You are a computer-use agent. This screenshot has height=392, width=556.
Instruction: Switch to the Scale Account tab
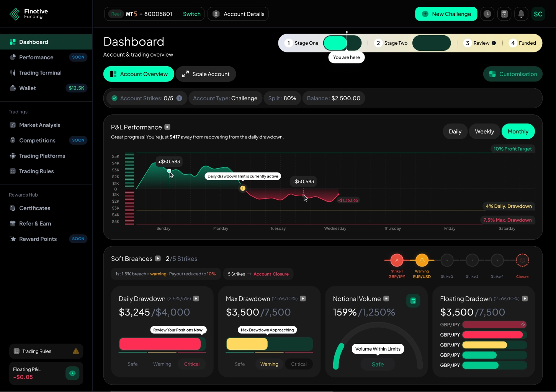coord(206,74)
